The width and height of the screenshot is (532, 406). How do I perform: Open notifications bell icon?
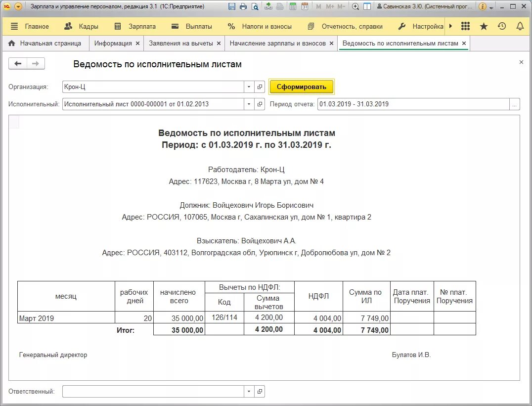pos(520,26)
